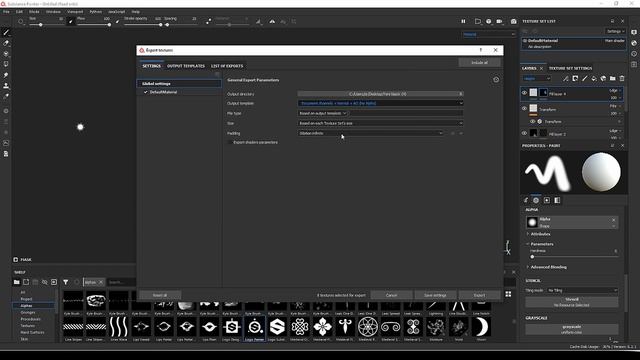Add a paint layer in Layers toolbar
Viewport: 640px width, 360px height.
pyautogui.click(x=584, y=78)
